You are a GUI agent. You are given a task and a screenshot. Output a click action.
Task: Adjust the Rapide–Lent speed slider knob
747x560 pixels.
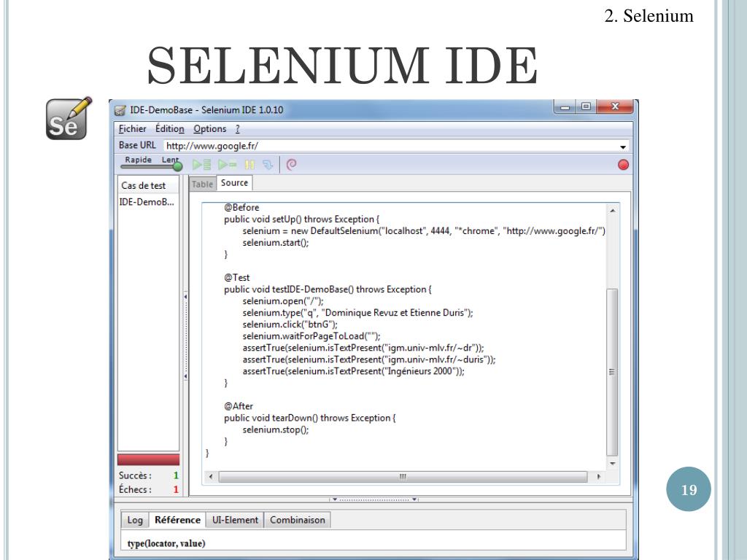[177, 167]
